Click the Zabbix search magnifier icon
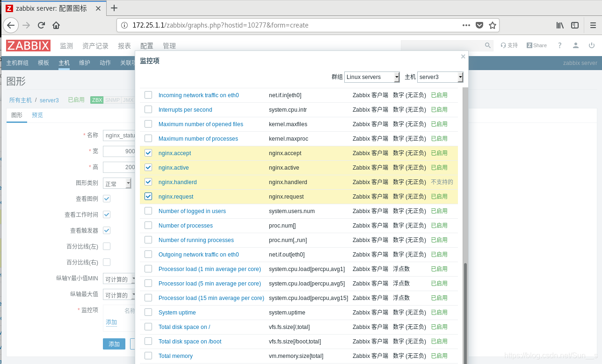The height and width of the screenshot is (364, 602). 488,45
